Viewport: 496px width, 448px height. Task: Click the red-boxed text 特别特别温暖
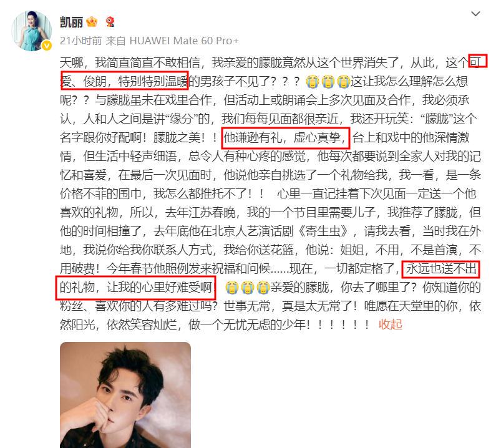pos(153,82)
